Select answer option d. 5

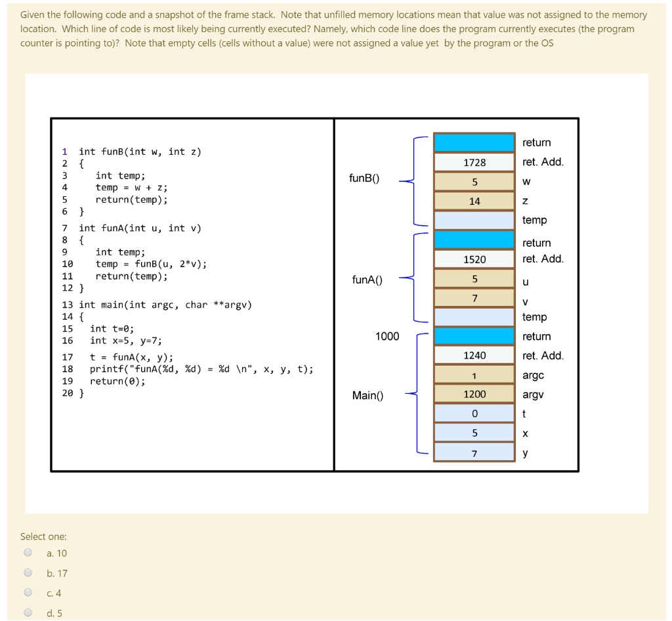28,612
